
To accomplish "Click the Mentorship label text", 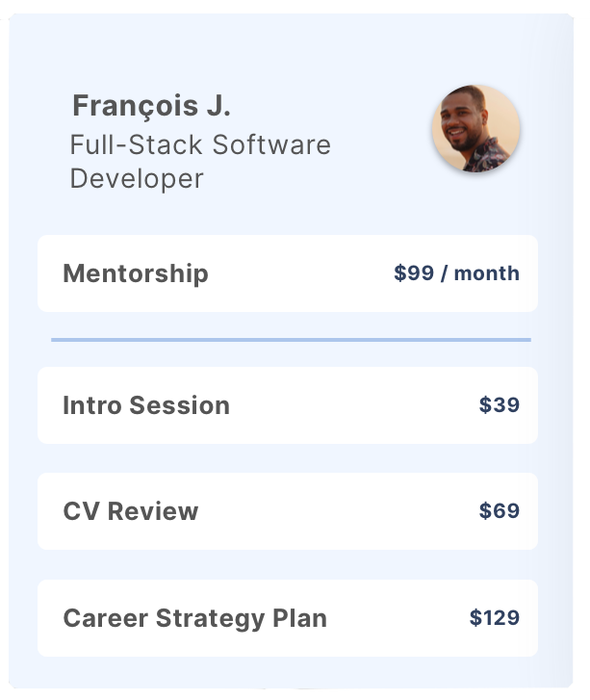I will pyautogui.click(x=136, y=273).
